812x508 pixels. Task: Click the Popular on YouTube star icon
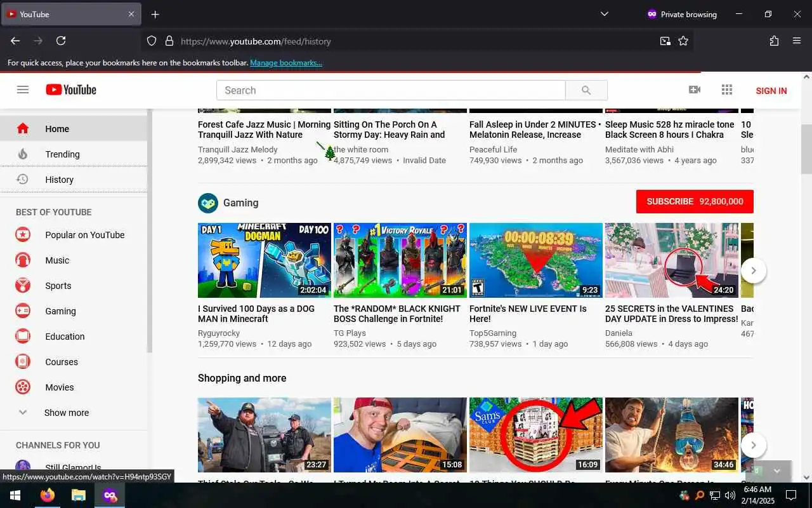click(23, 234)
